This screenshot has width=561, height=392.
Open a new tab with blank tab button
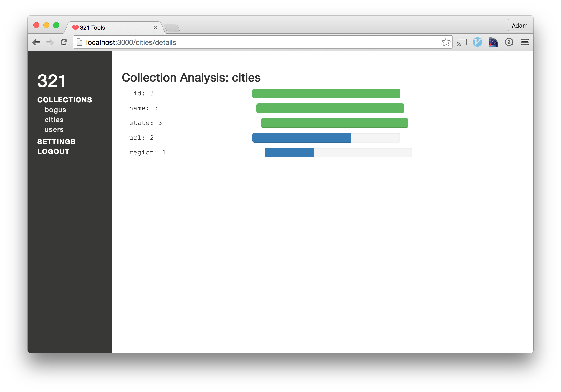pos(172,28)
